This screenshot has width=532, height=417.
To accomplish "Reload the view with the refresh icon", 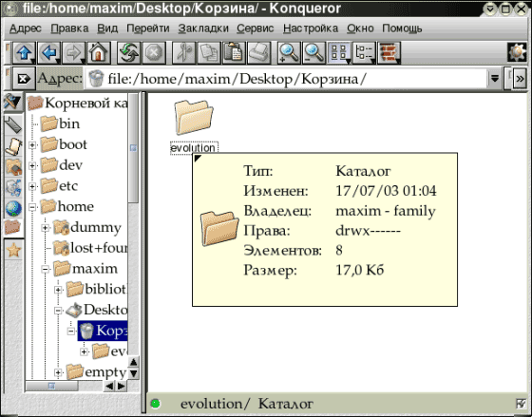I will pos(128,53).
